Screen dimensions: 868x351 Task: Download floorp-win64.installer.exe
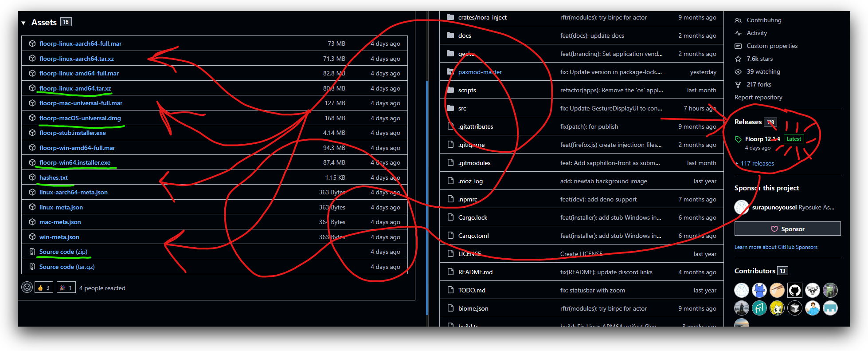[75, 162]
